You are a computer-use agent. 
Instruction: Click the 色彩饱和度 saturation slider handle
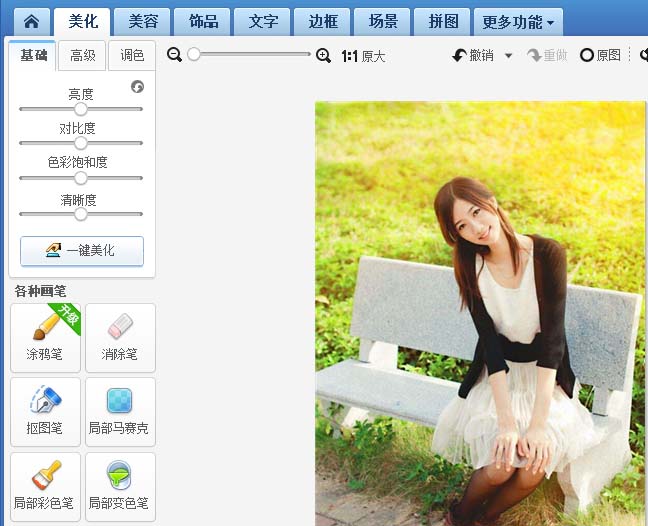81,178
